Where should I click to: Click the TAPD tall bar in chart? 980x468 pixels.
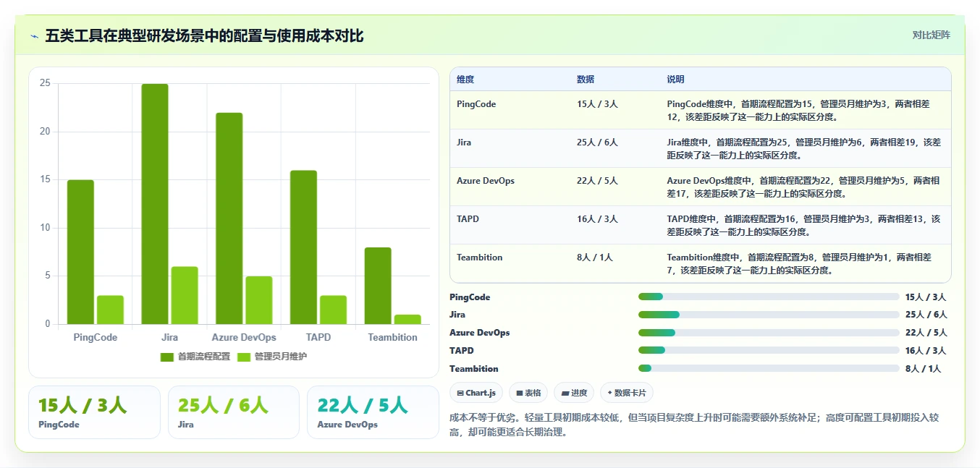tap(303, 247)
